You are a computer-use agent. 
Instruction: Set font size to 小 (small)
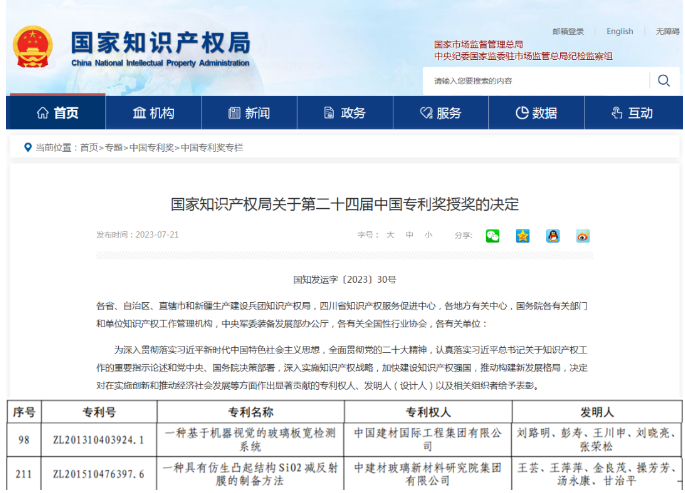[428, 236]
